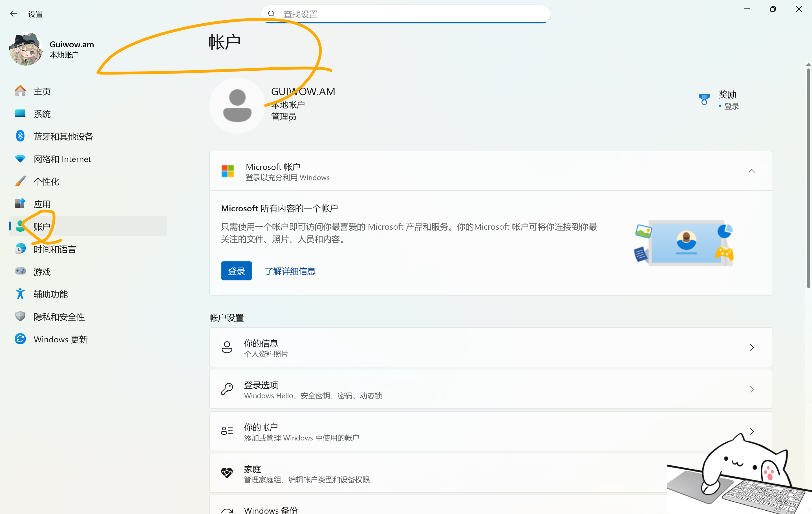Screen dimensions: 812x514
Task: Click the Microsoft 帐户 illustration picture
Action: tap(684, 243)
